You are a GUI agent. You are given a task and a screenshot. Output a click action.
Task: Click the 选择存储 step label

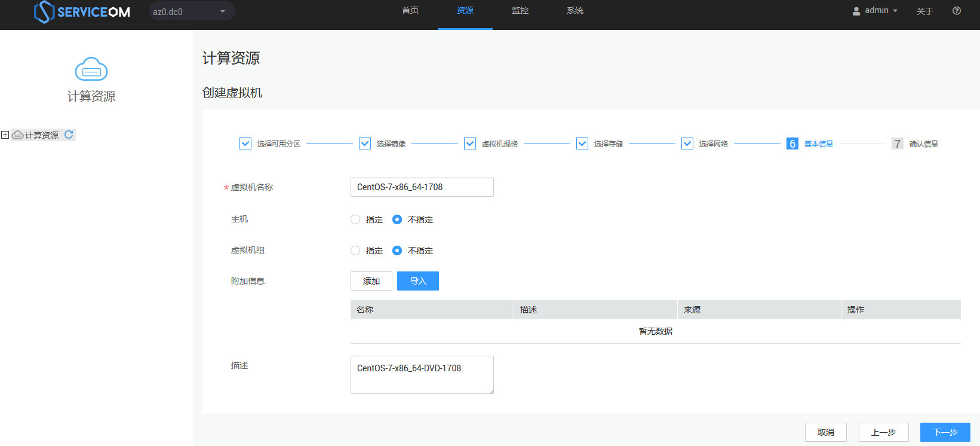609,144
